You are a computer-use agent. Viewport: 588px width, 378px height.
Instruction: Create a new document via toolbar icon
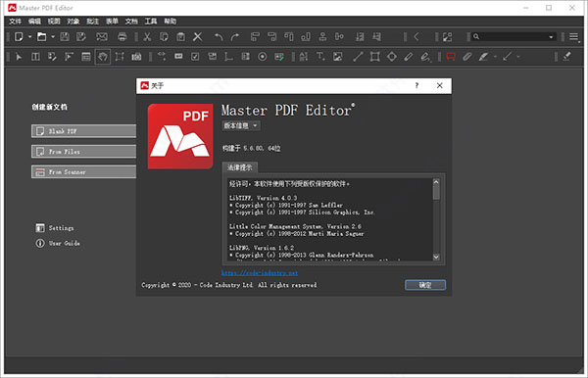tap(19, 36)
